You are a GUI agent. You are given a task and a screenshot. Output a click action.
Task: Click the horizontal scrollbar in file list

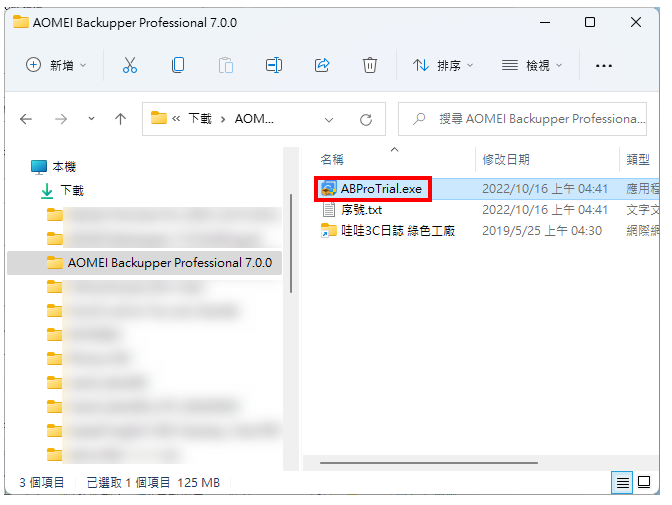point(429,463)
